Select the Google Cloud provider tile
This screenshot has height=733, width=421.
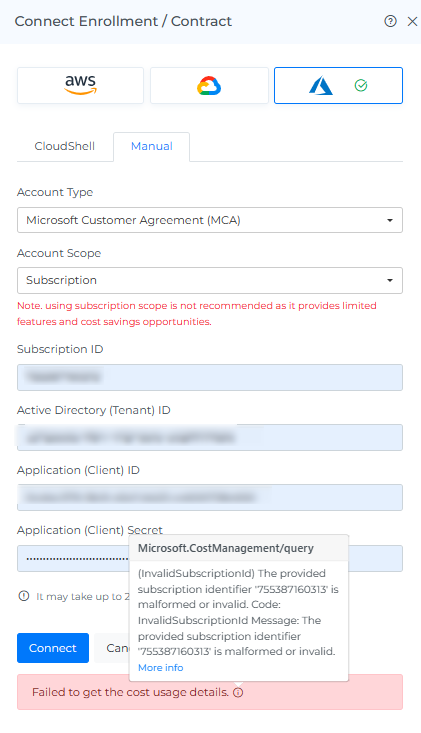point(209,86)
